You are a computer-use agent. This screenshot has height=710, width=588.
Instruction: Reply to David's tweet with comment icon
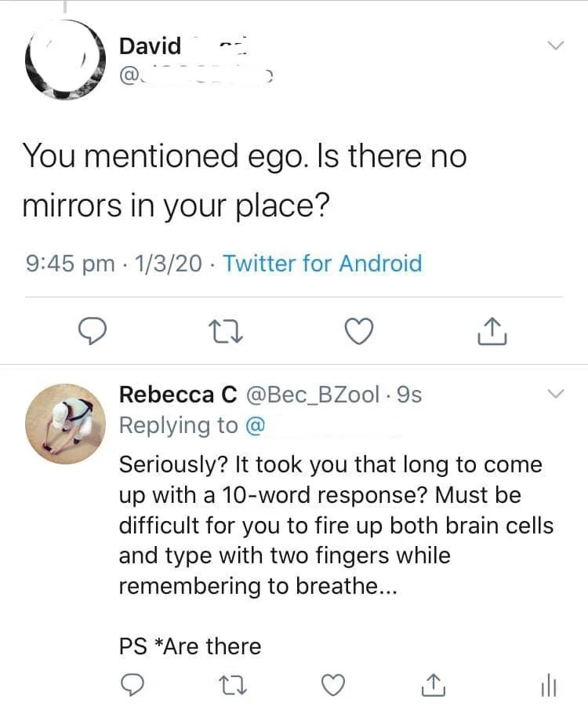click(x=93, y=331)
